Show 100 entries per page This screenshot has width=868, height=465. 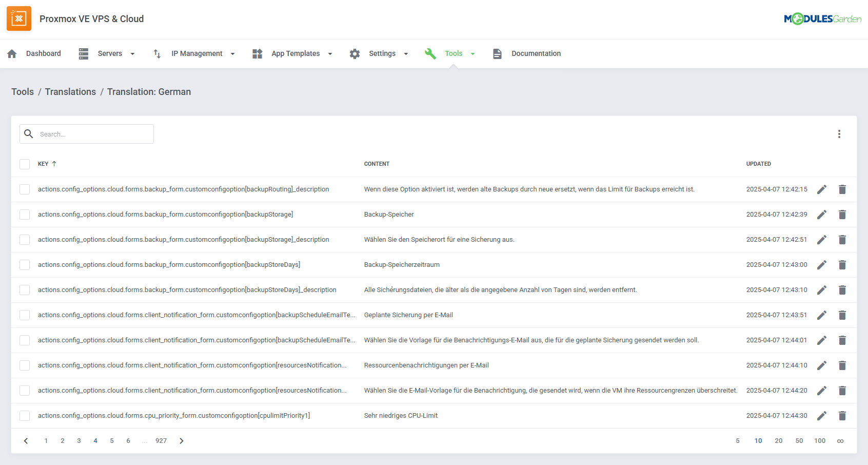[820, 441]
